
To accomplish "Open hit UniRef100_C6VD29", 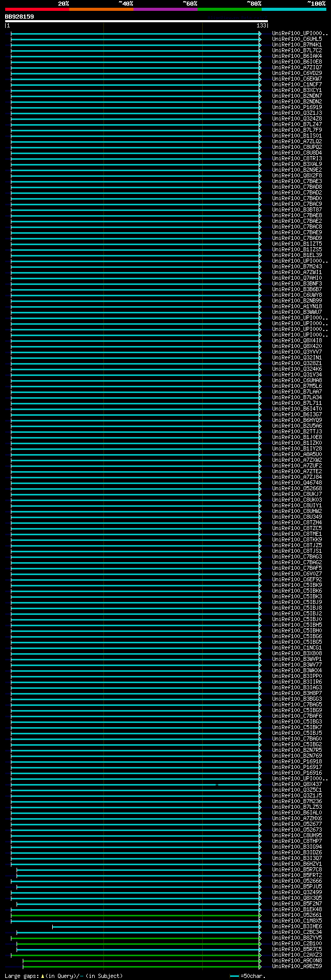I will click(x=297, y=73).
